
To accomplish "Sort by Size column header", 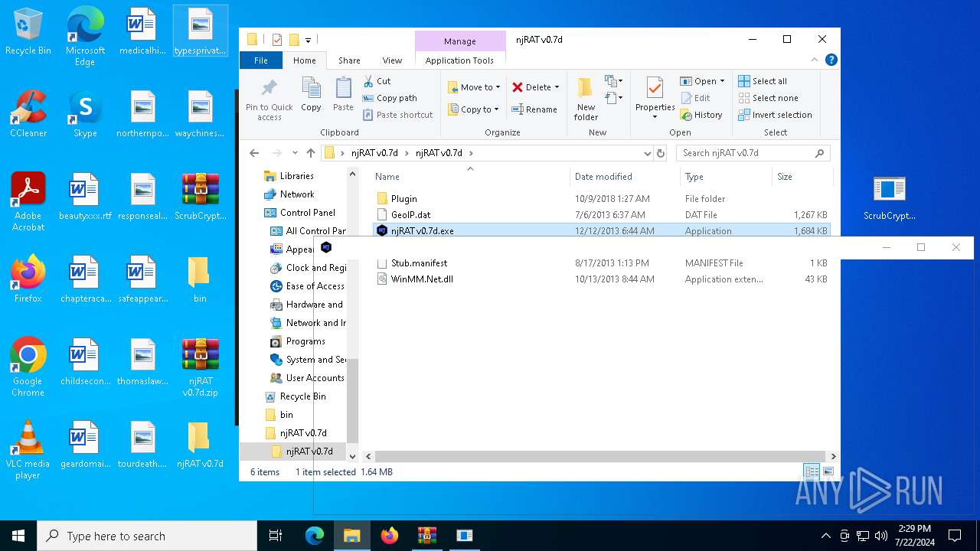I will 801,176.
